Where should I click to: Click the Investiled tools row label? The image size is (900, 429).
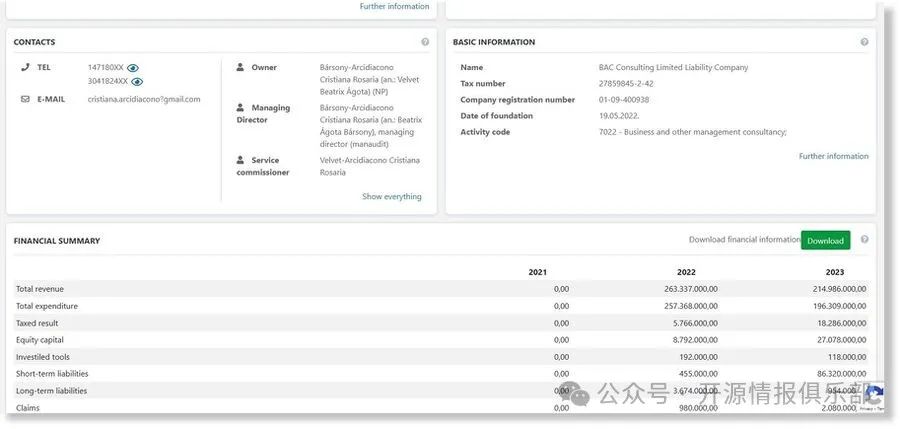point(44,357)
